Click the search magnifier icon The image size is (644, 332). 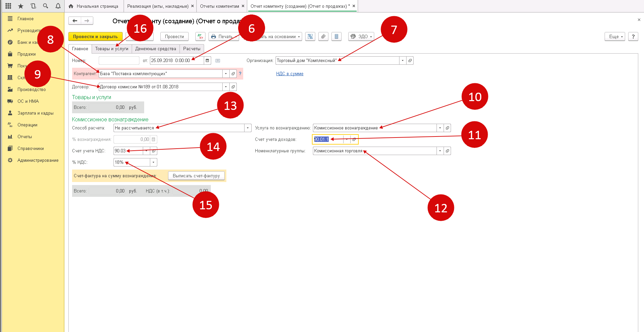(46, 6)
